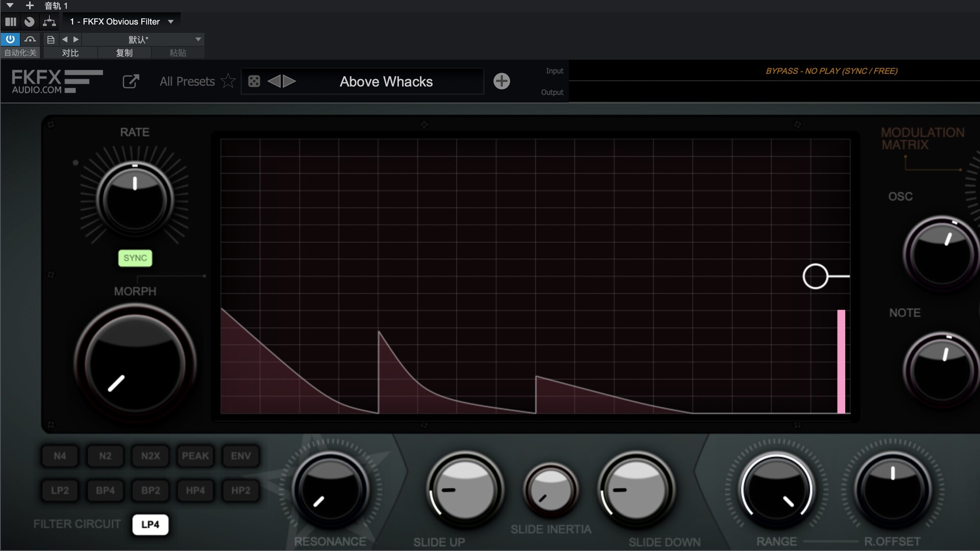Go to the previous FKFX preset
Screen dimensions: 980x551
pyautogui.click(x=274, y=81)
